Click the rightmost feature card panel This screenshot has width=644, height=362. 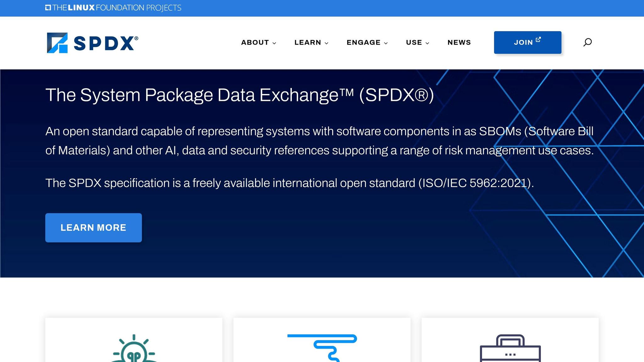(x=510, y=339)
